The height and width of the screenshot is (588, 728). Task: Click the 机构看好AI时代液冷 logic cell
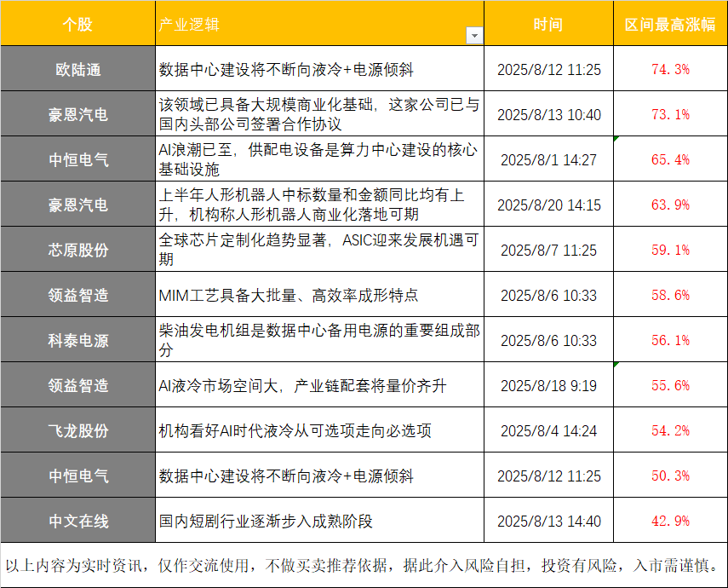click(319, 429)
